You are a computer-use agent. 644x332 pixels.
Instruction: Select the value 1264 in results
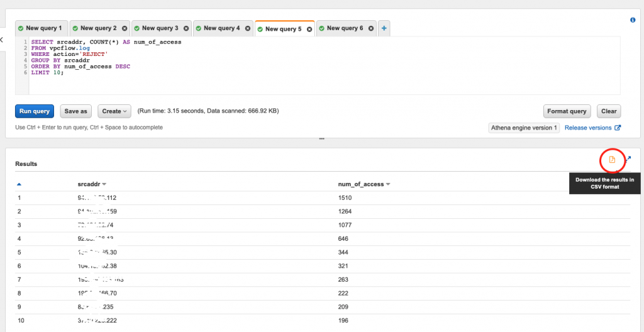pyautogui.click(x=344, y=212)
